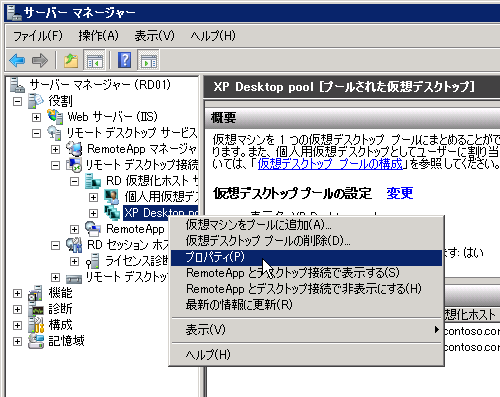Expand the 診断 tree node

(x=17, y=309)
